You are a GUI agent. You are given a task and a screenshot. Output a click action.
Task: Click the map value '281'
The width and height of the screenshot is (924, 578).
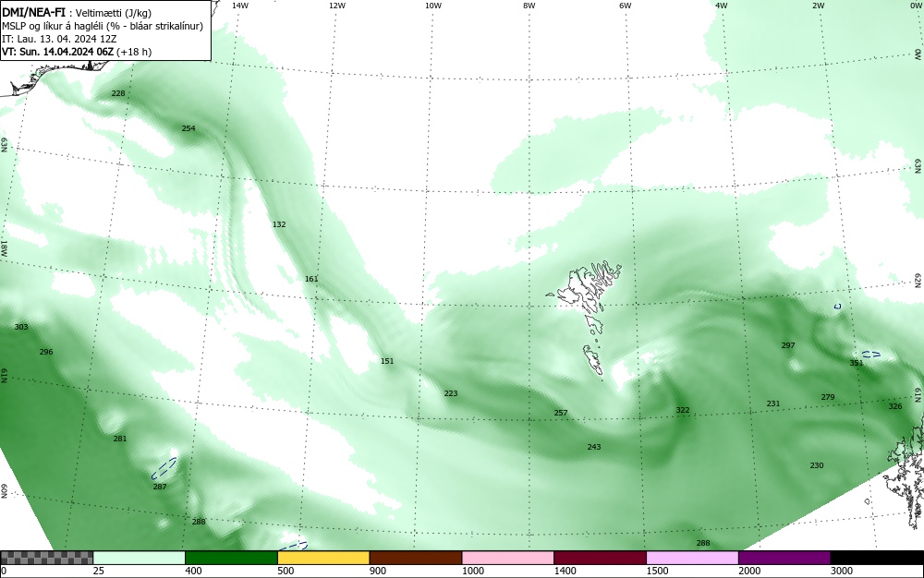119,438
